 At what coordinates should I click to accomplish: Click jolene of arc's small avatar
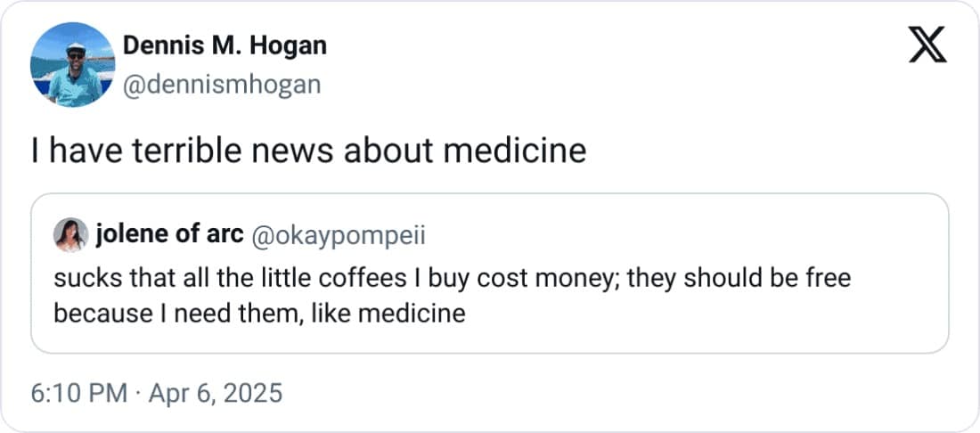tap(70, 235)
